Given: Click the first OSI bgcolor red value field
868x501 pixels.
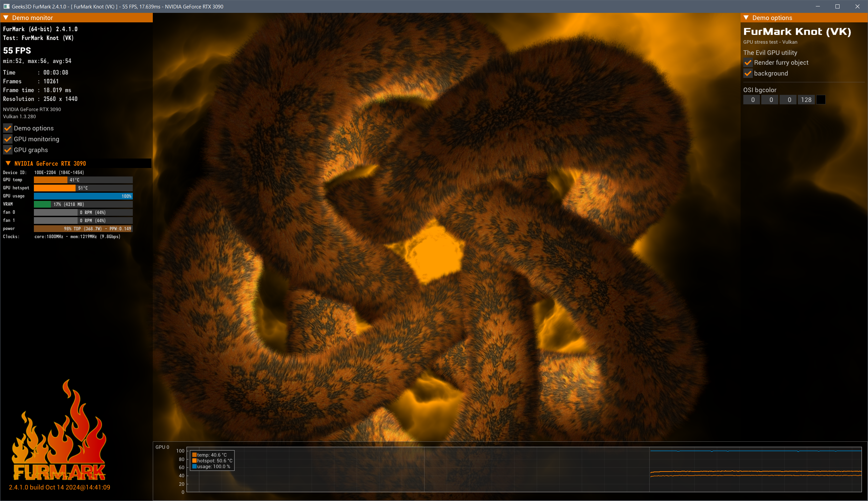Looking at the screenshot, I should (752, 100).
